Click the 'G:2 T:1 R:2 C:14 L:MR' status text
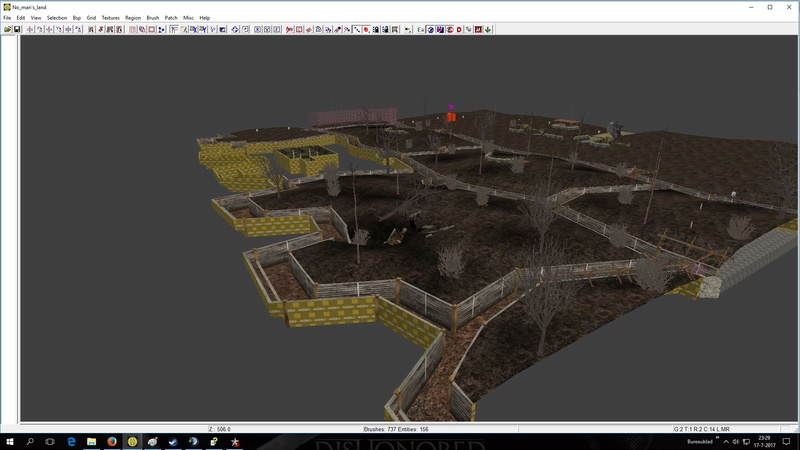Viewport: 800px width, 450px height. point(702,429)
